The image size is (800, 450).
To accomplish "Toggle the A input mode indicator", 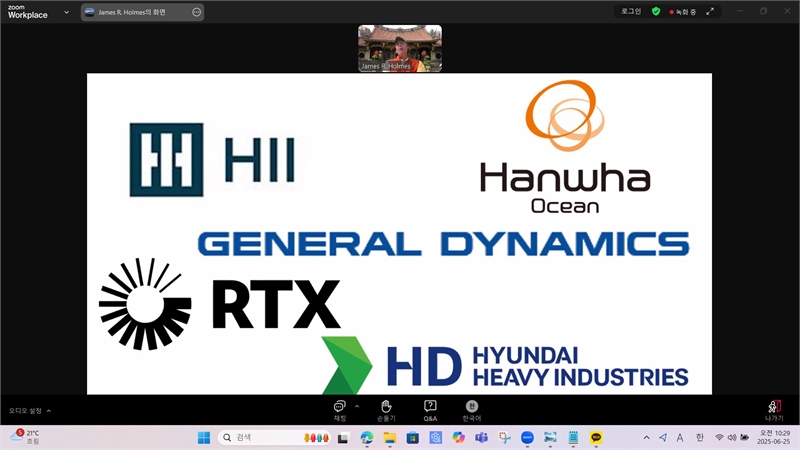I will click(680, 438).
